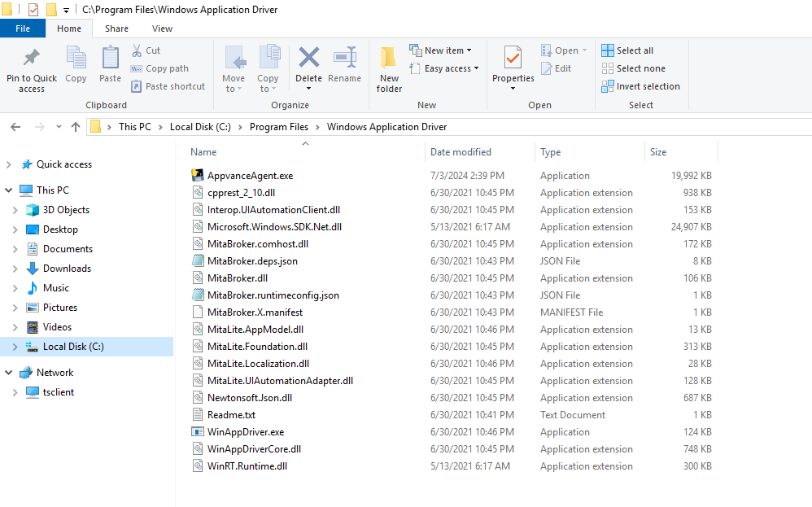Click the Paste shortcut ribbon command
812x507 pixels.
coord(168,86)
